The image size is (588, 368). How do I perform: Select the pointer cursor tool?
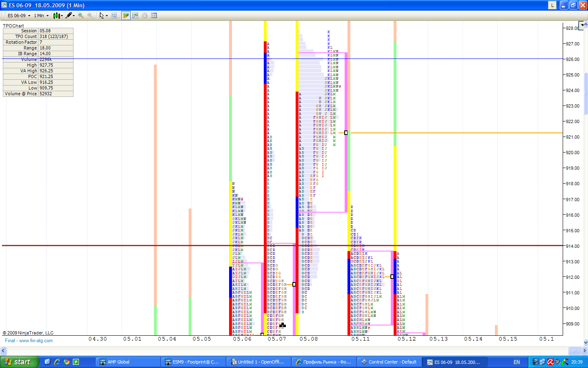pyautogui.click(x=102, y=16)
